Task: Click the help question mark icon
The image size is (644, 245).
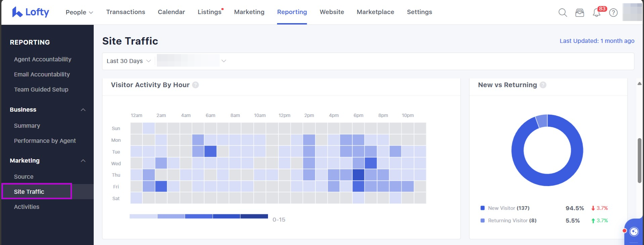Action: 613,13
